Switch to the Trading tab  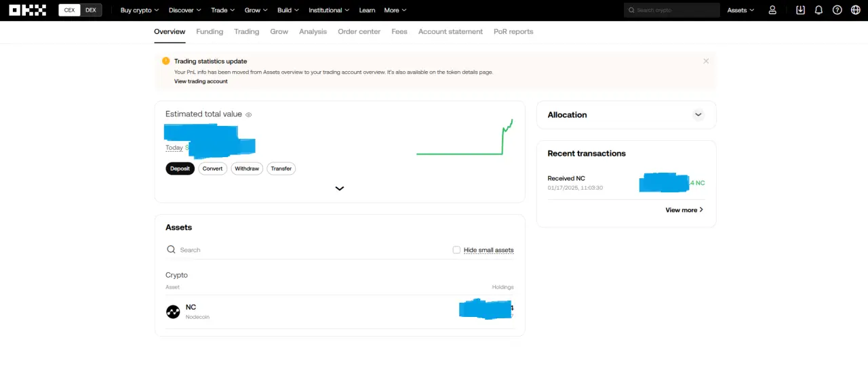pyautogui.click(x=247, y=32)
